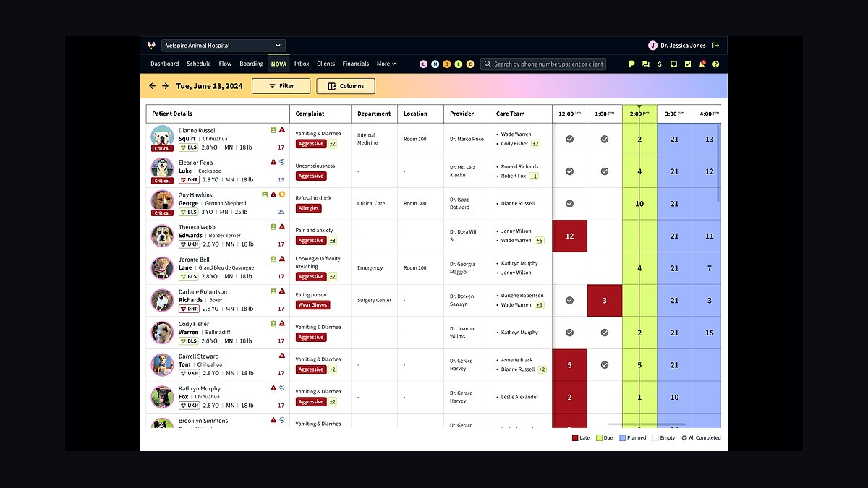Click the red Late legend swatch
This screenshot has height=488, width=868.
[575, 437]
